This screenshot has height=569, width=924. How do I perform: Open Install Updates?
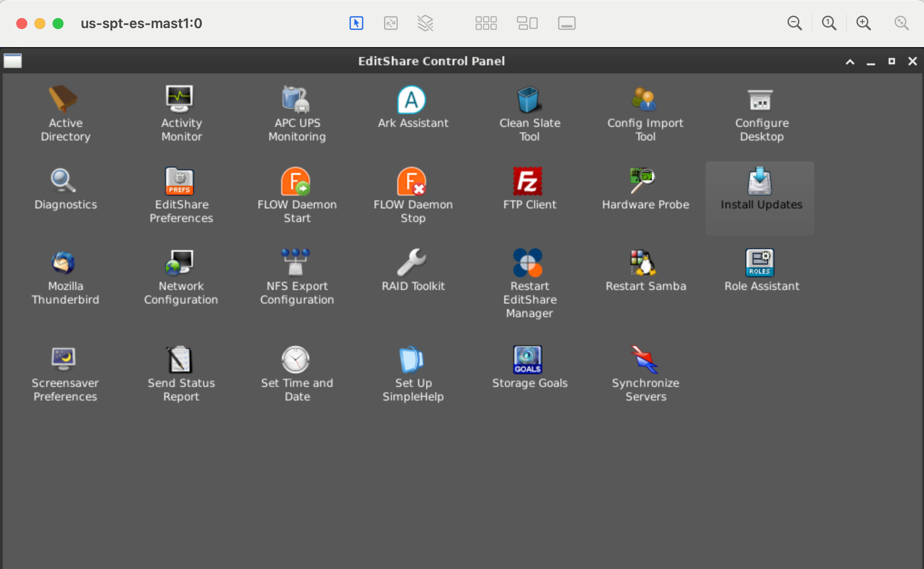[759, 190]
